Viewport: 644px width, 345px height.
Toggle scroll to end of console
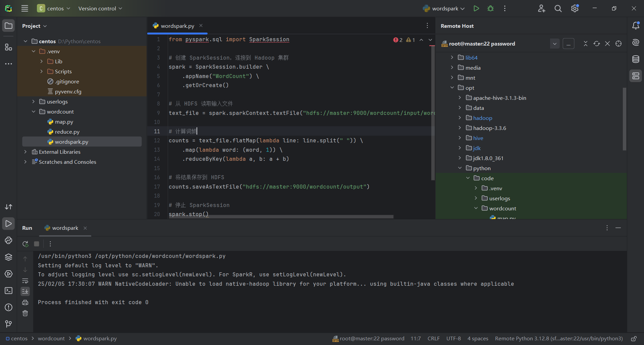pos(25,291)
